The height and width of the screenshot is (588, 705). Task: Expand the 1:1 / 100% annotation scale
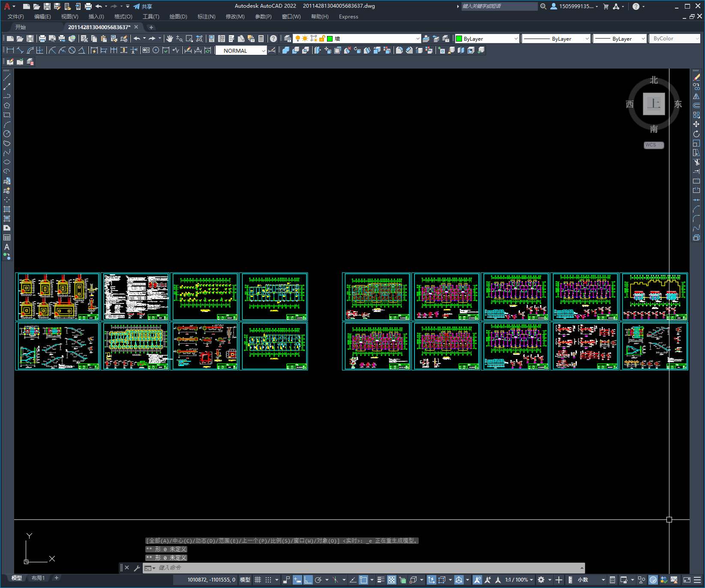(519, 580)
